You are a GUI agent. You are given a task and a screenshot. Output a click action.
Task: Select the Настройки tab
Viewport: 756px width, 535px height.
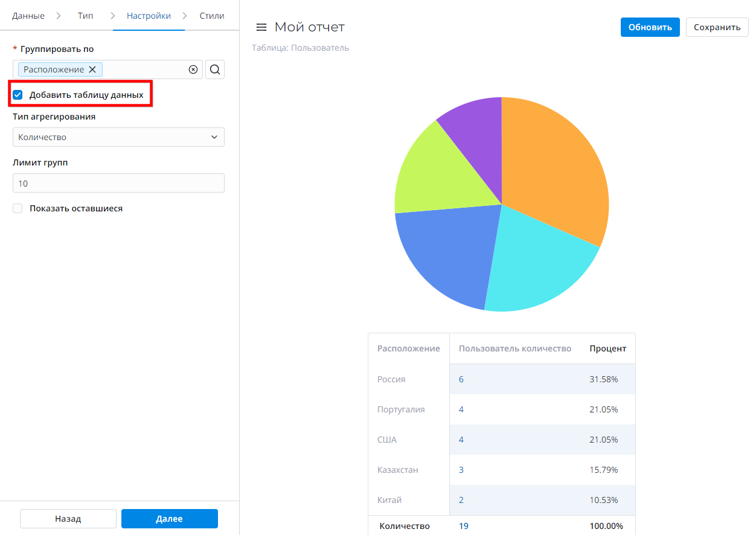click(x=149, y=16)
